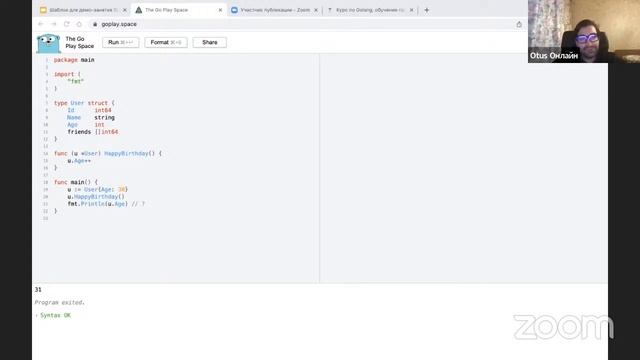Click the Run button

coord(120,42)
